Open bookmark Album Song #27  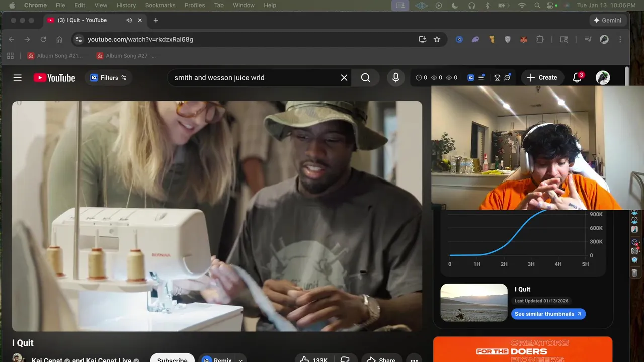tap(126, 56)
